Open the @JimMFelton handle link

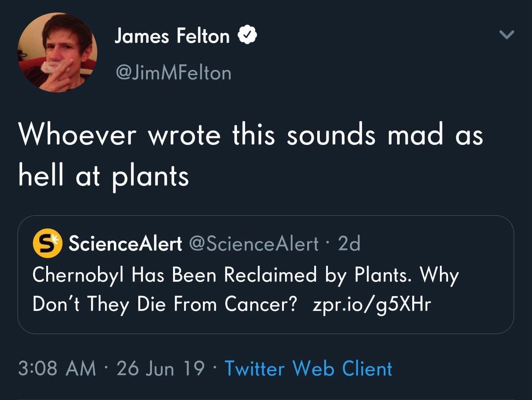[x=173, y=72]
